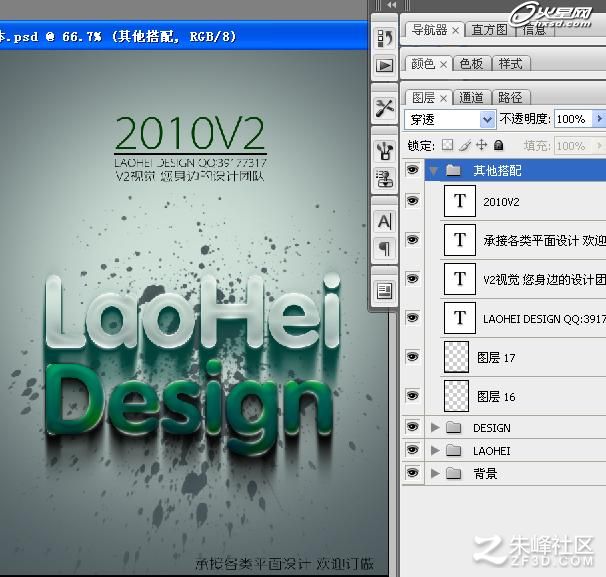Open the Actions panel play icon
The image size is (606, 577).
(x=385, y=65)
